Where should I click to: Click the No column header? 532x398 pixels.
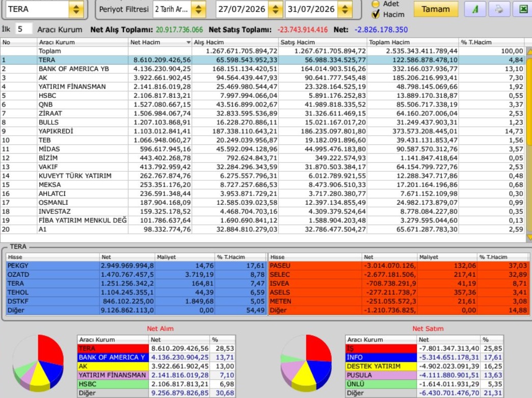(19, 42)
